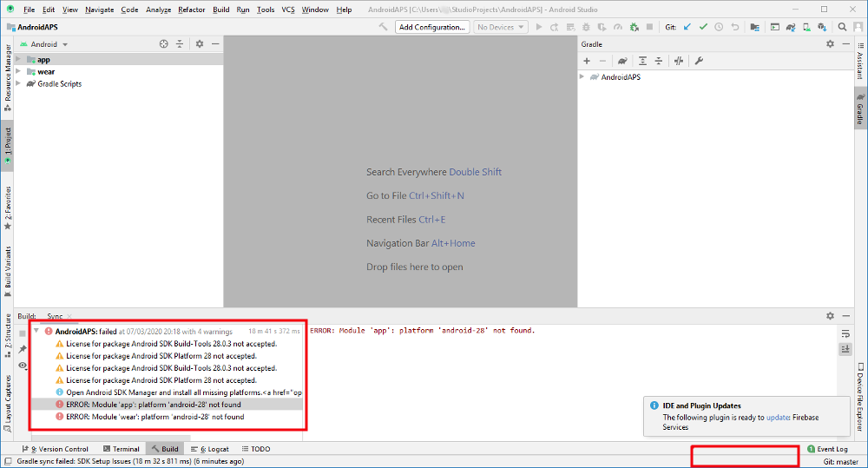Screen dimensions: 868x468
Task: Open the File menu
Action: click(x=29, y=10)
